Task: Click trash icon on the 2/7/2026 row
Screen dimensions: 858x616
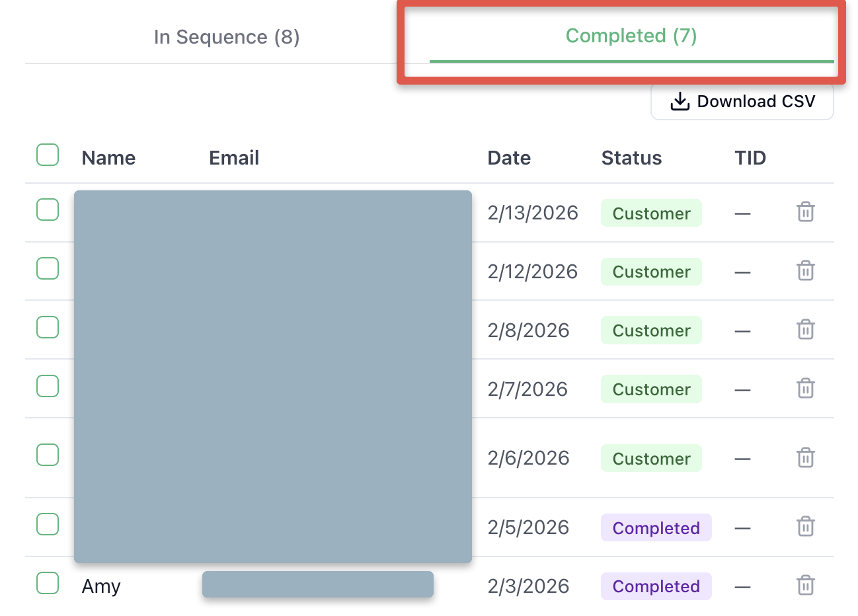Action: tap(805, 388)
